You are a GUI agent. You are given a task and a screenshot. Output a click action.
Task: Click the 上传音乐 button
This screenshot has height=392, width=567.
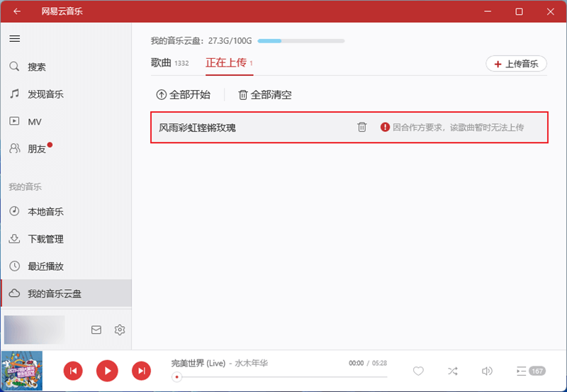click(516, 64)
